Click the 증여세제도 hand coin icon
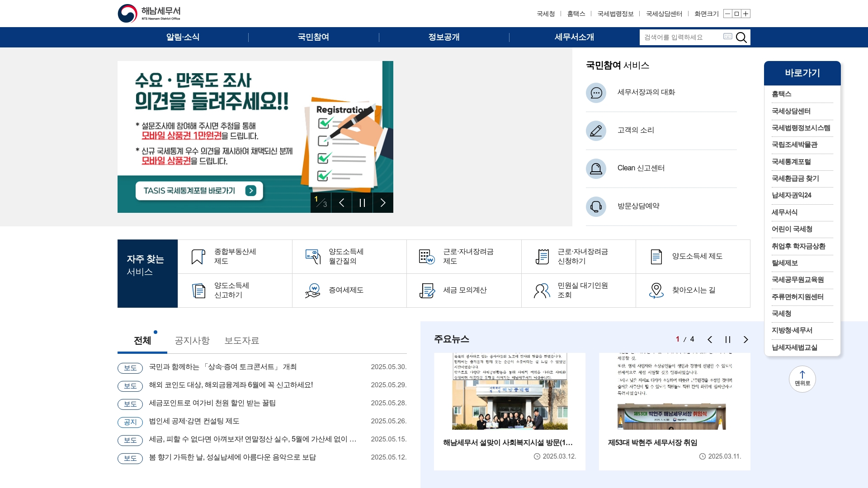The height and width of the screenshot is (488, 868). [313, 291]
